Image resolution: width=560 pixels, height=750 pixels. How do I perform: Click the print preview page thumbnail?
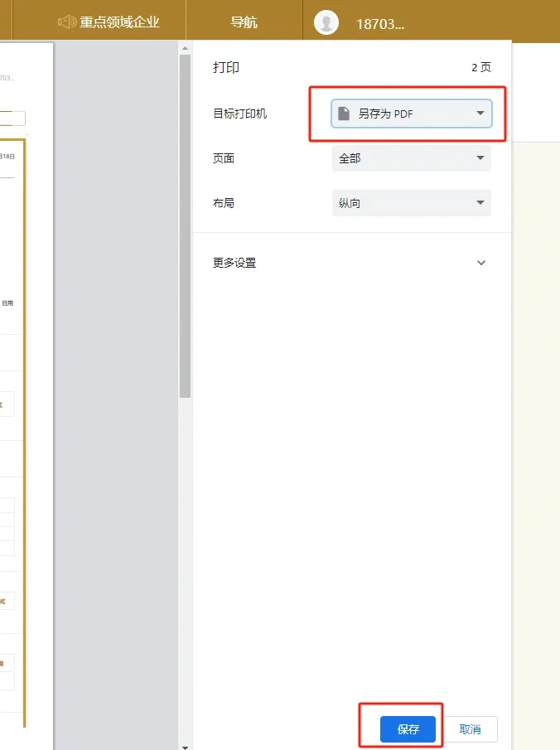pyautogui.click(x=27, y=395)
